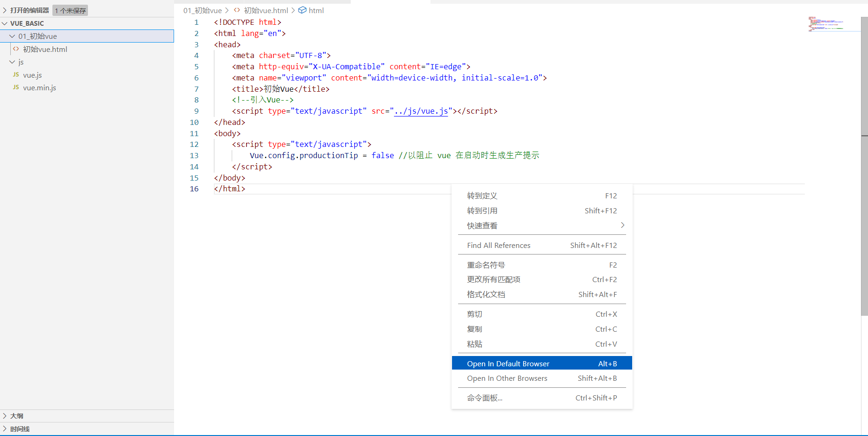Viewport: 868px width, 436px height.
Task: Click the html symbol icon in breadcrumb
Action: (x=302, y=10)
